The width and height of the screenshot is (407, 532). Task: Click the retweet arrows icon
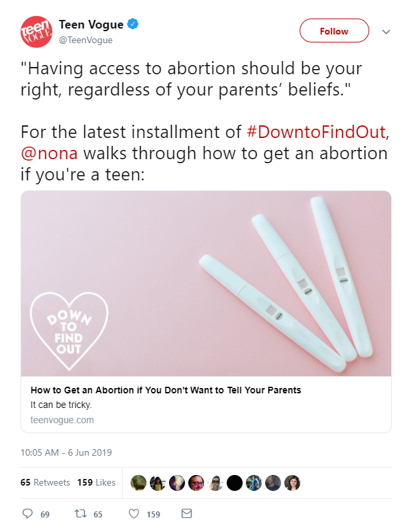[80, 513]
